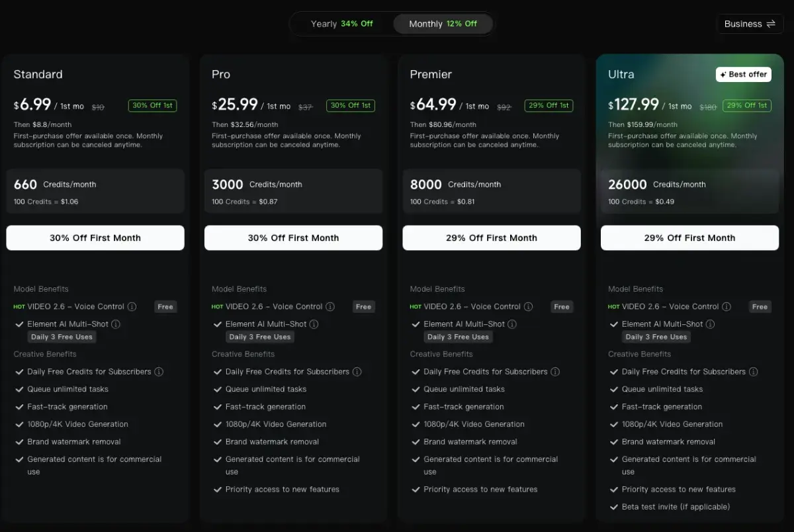
Task: Open info icon for Ultra VIDEO 2.6 Voice Control
Action: click(x=727, y=307)
